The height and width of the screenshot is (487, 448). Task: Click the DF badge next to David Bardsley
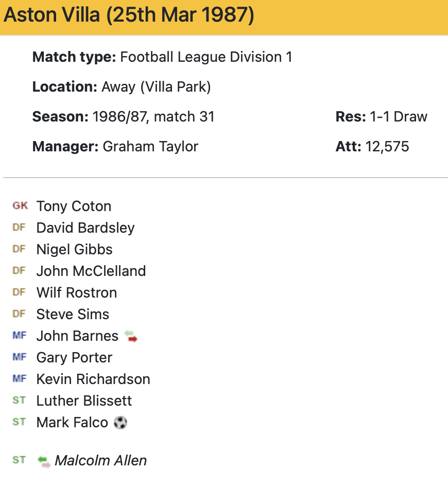click(19, 228)
